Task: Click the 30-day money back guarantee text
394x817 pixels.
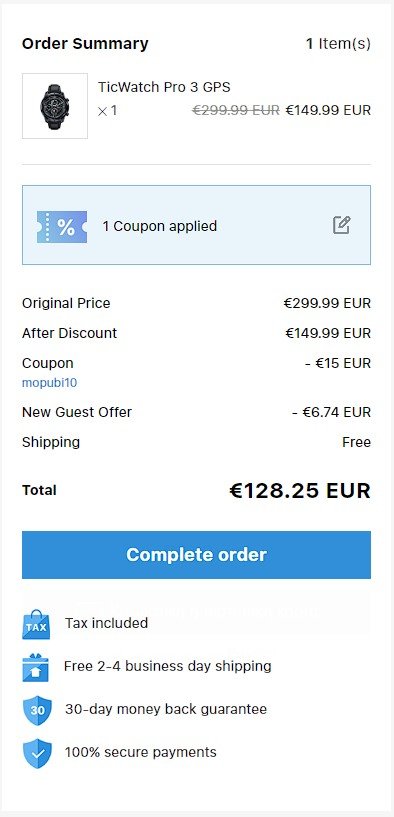Action: 166,709
